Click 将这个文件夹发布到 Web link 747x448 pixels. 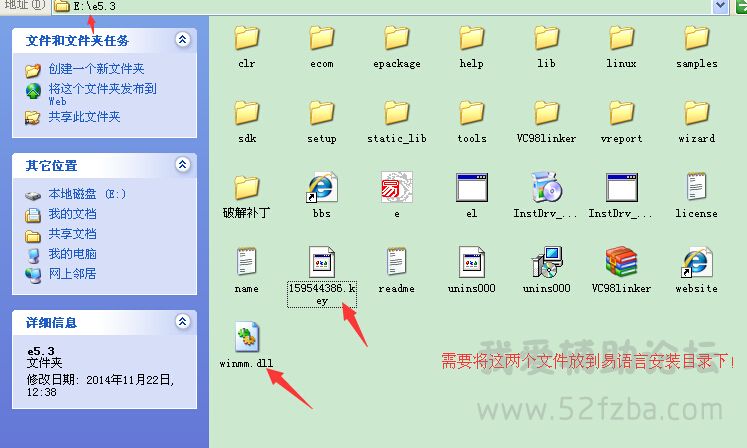pos(102,94)
